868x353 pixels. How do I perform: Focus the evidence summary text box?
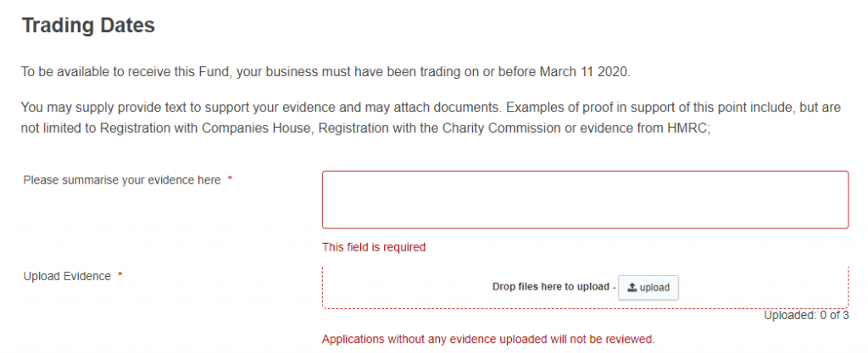click(585, 200)
